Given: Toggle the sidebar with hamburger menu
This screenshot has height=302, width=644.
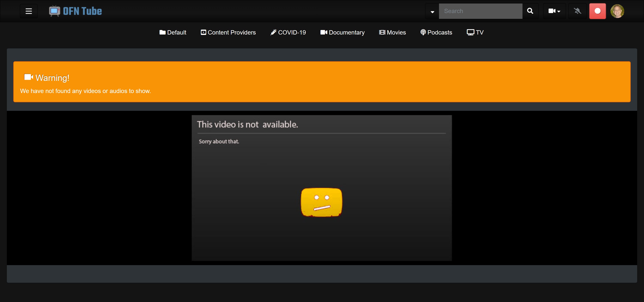Looking at the screenshot, I should [29, 11].
